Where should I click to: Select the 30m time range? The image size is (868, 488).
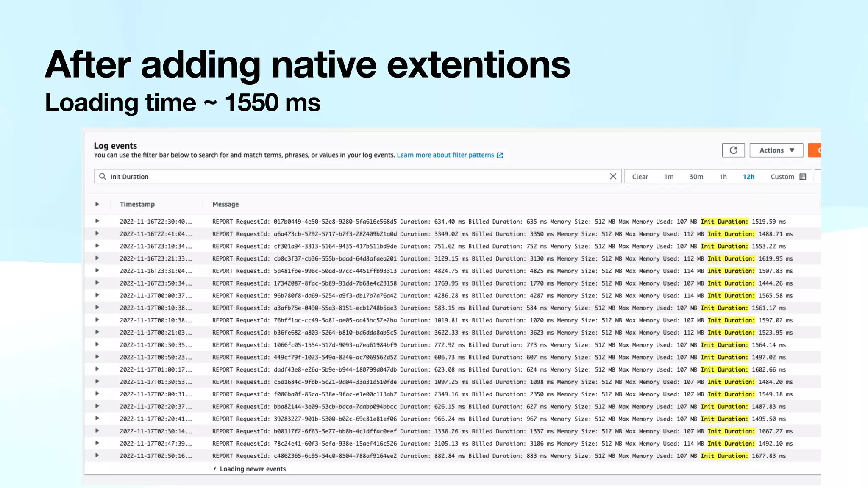pos(696,177)
